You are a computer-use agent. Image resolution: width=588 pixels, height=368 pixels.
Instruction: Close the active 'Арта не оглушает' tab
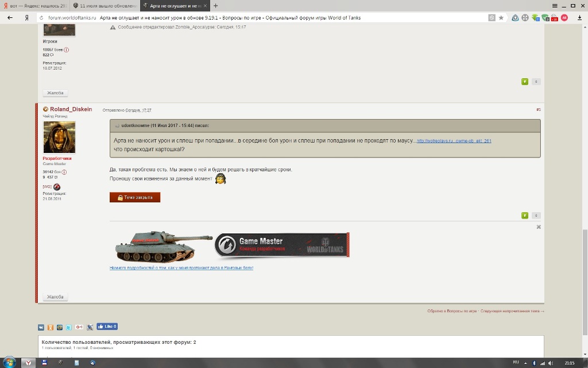[205, 6]
